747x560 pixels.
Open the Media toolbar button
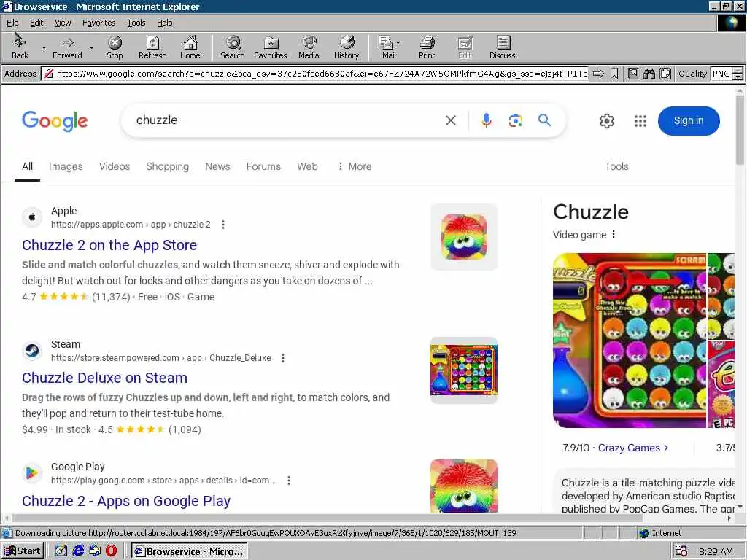[309, 47]
